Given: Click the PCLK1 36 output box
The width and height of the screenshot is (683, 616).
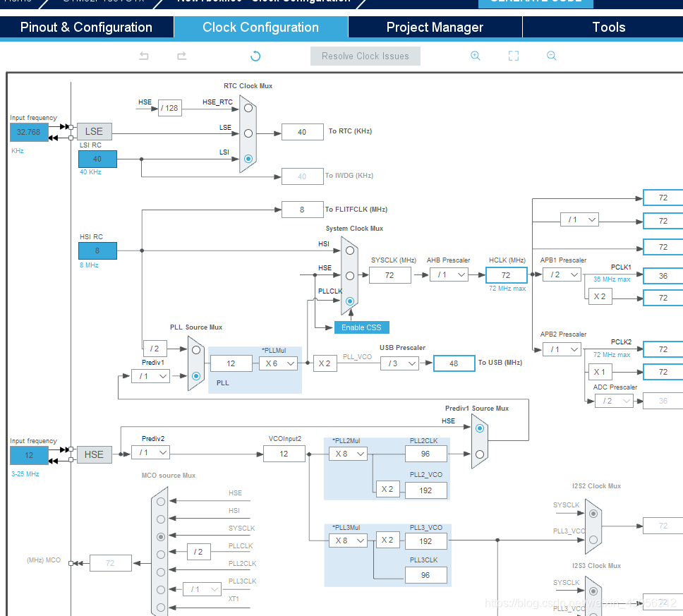Looking at the screenshot, I should coord(663,276).
